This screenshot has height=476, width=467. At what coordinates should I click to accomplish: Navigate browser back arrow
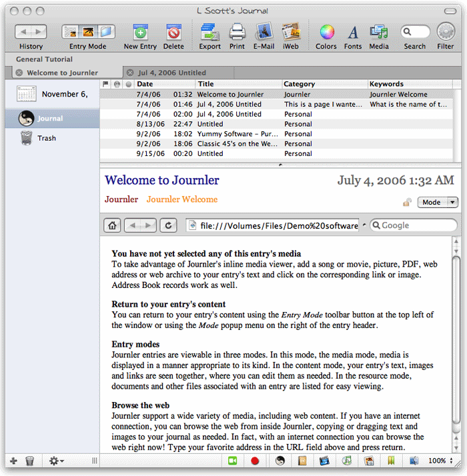(133, 225)
